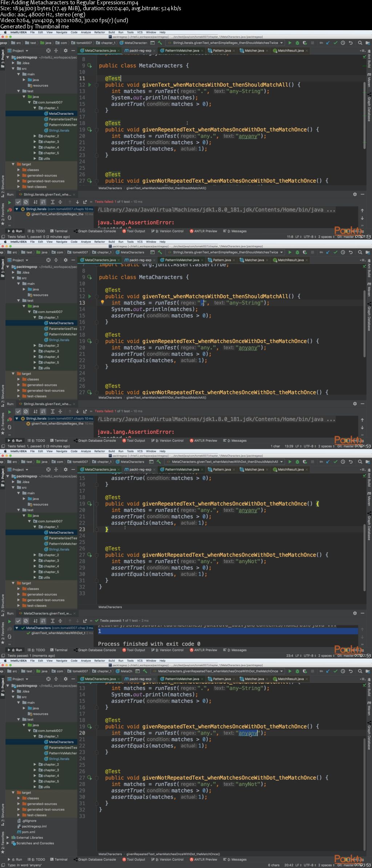Open the MetaCharacters.givenText run configuration dropdown in the 00:02:53 frame

pyautogui.click(x=225, y=462)
